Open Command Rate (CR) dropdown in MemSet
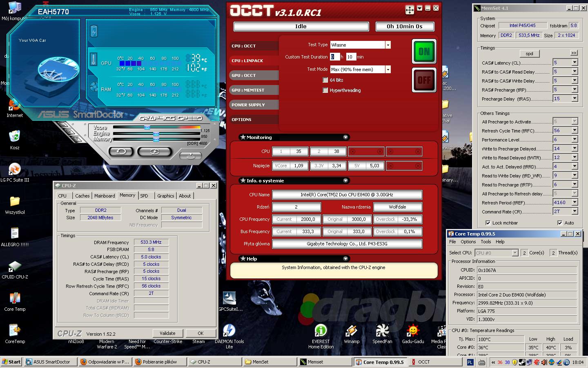 [575, 211]
